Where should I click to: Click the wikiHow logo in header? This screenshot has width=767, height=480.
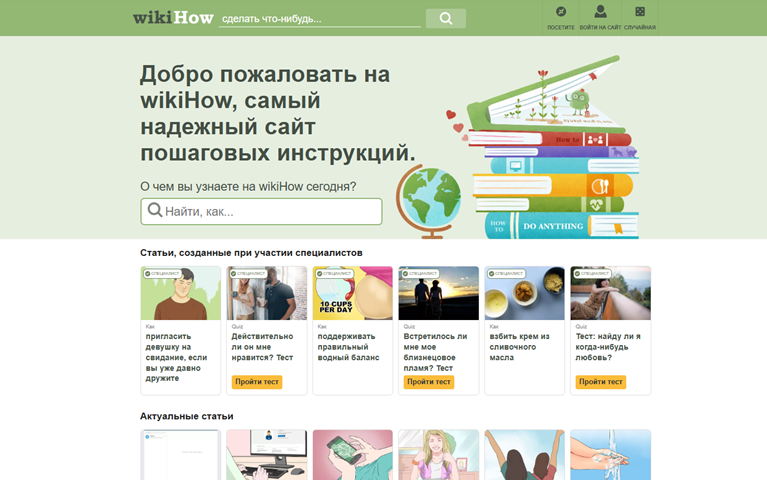173,18
